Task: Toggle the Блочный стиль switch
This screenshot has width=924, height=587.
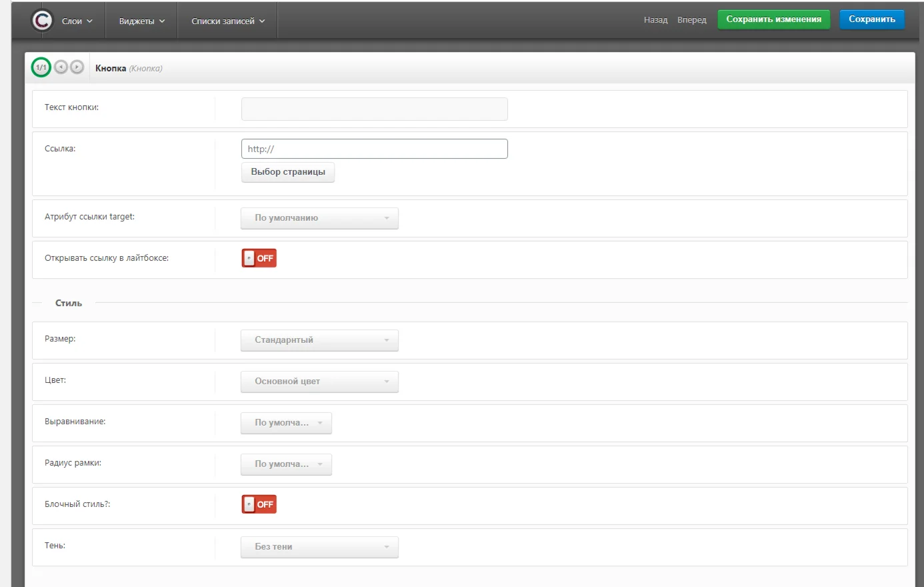Action: (259, 504)
